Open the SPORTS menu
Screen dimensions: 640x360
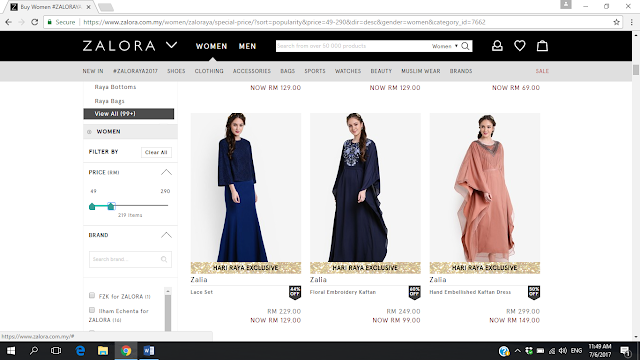pyautogui.click(x=315, y=71)
